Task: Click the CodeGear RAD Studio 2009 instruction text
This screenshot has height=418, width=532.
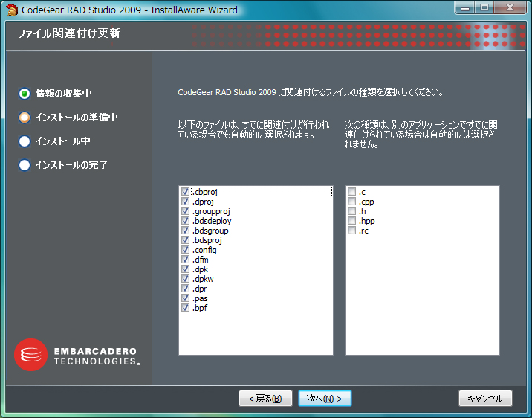Action: tap(311, 92)
